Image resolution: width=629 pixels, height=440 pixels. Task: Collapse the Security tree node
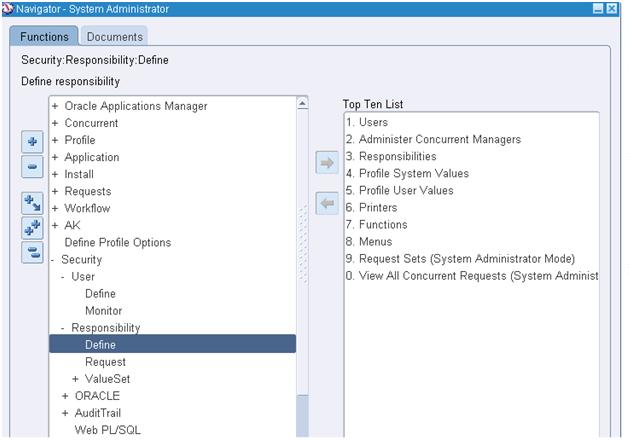pos(53,260)
